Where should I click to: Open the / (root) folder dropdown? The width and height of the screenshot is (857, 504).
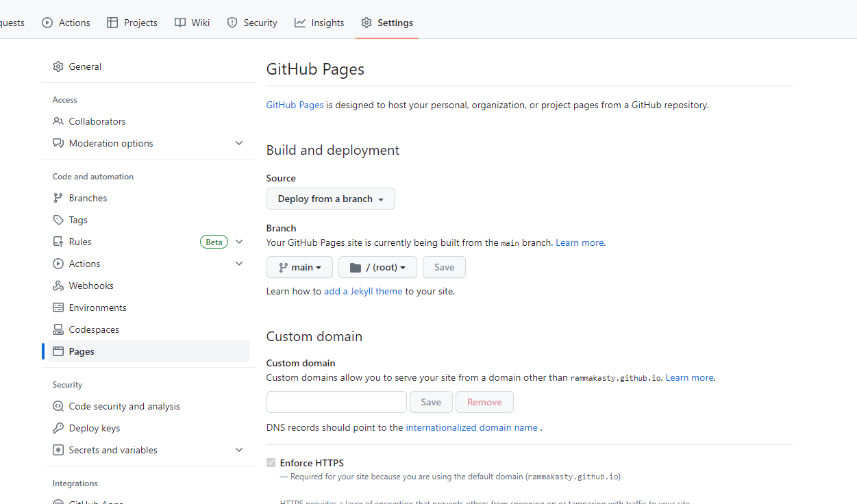(377, 267)
